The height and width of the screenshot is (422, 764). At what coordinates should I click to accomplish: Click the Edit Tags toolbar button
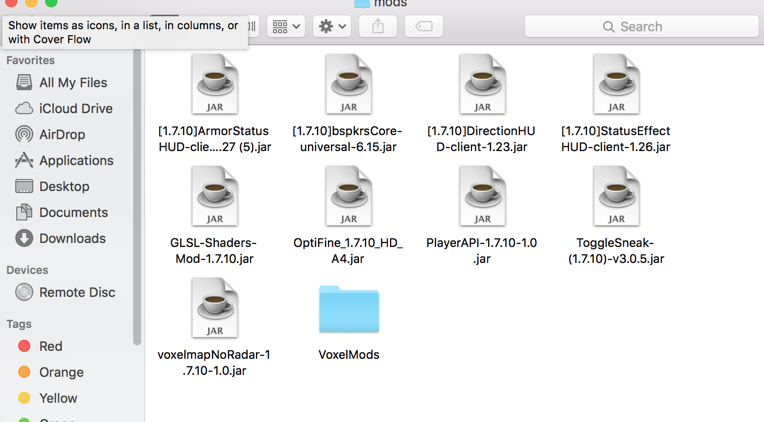coord(424,26)
